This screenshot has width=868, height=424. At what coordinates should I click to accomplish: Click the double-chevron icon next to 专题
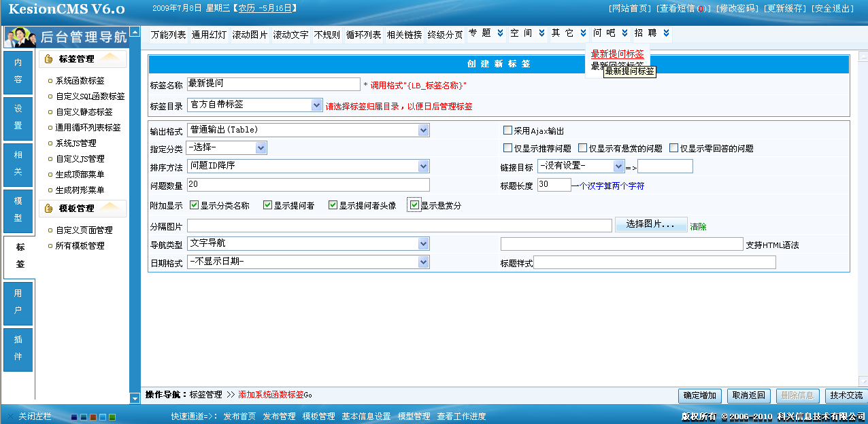point(501,33)
